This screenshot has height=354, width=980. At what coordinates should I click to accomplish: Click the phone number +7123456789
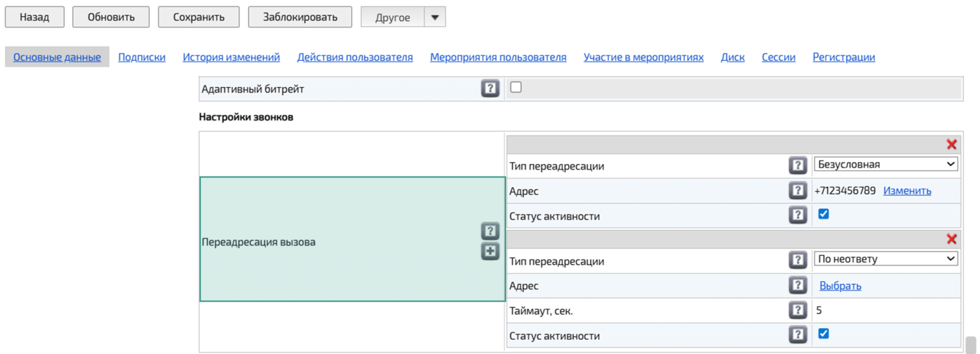point(845,191)
